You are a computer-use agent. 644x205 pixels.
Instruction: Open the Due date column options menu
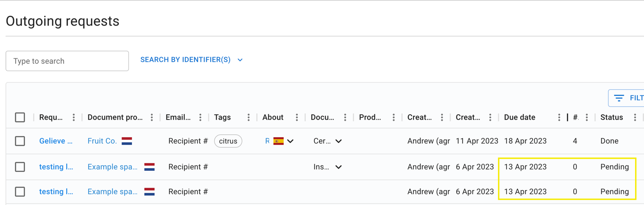coord(559,117)
